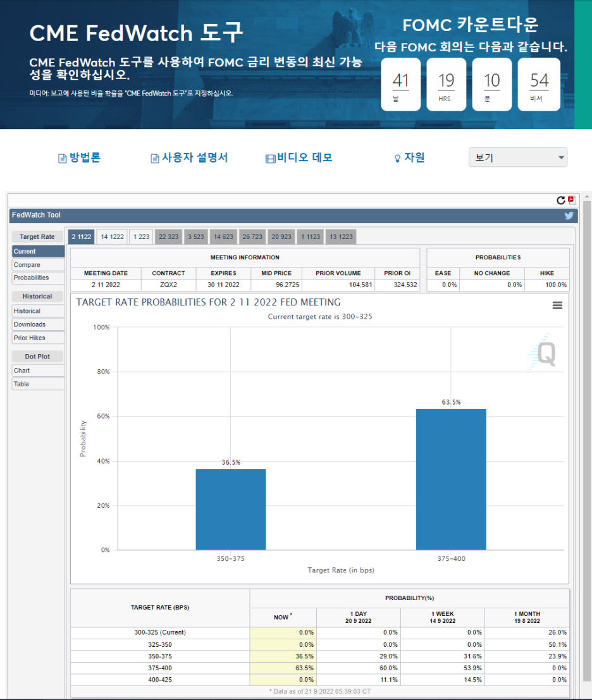The width and height of the screenshot is (592, 700).
Task: Select the 3 523 meeting tab
Action: (195, 236)
